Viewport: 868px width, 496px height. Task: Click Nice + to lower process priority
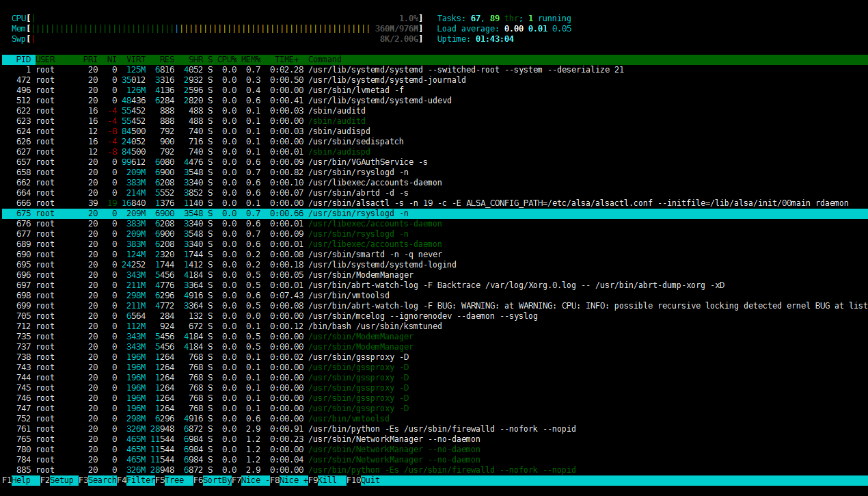pyautogui.click(x=294, y=480)
